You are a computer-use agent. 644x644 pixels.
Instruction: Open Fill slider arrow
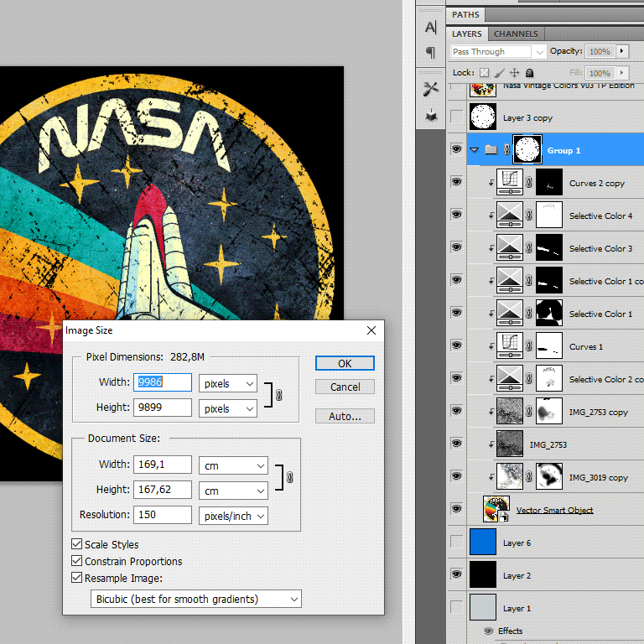pos(622,73)
